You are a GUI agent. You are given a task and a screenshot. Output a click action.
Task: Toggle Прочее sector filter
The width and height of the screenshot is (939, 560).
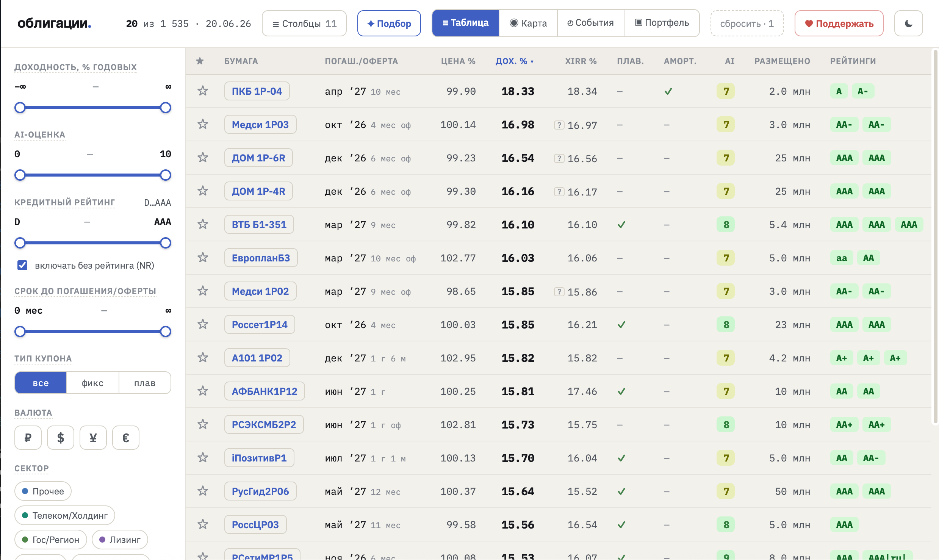pyautogui.click(x=43, y=491)
